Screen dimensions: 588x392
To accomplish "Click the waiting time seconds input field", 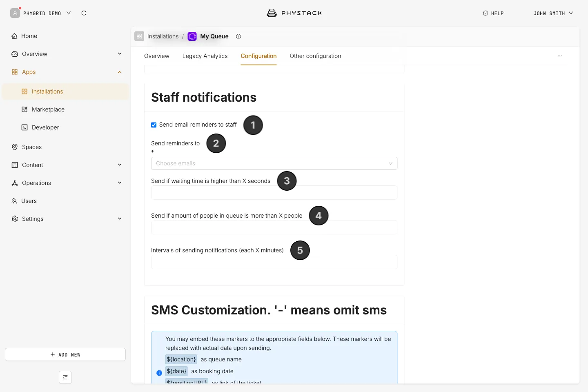I will (274, 193).
